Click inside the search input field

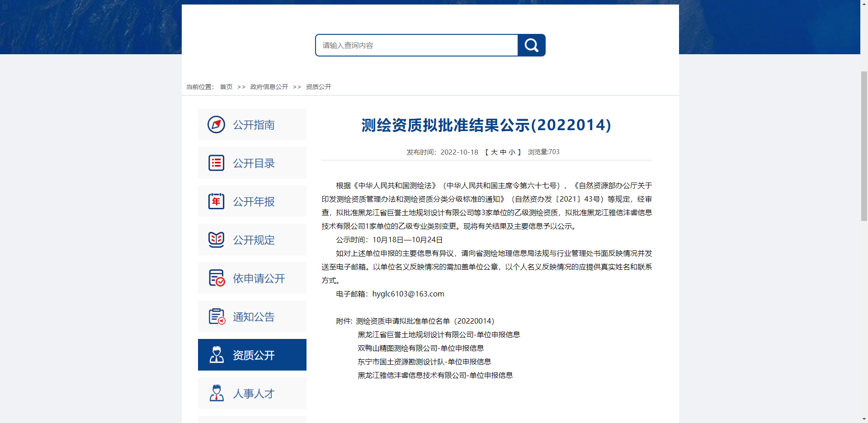(x=416, y=45)
